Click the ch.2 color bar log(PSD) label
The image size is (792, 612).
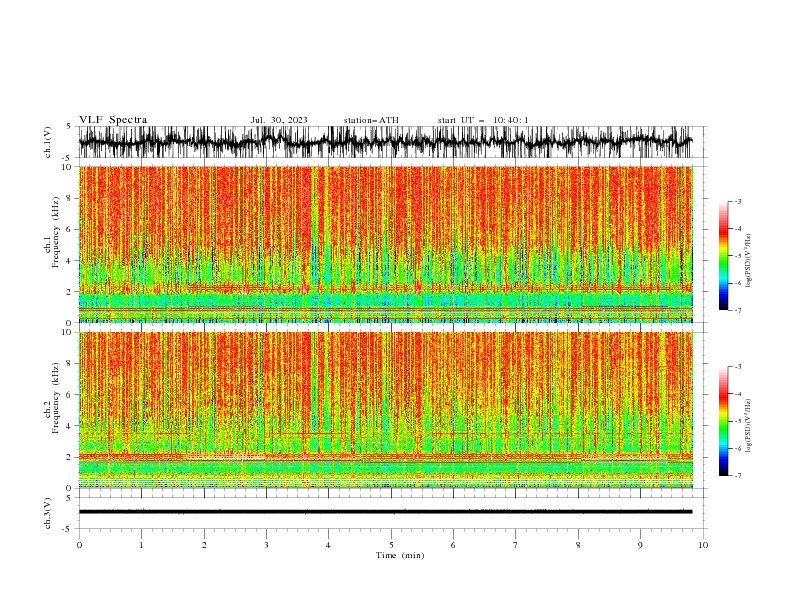[x=748, y=426]
